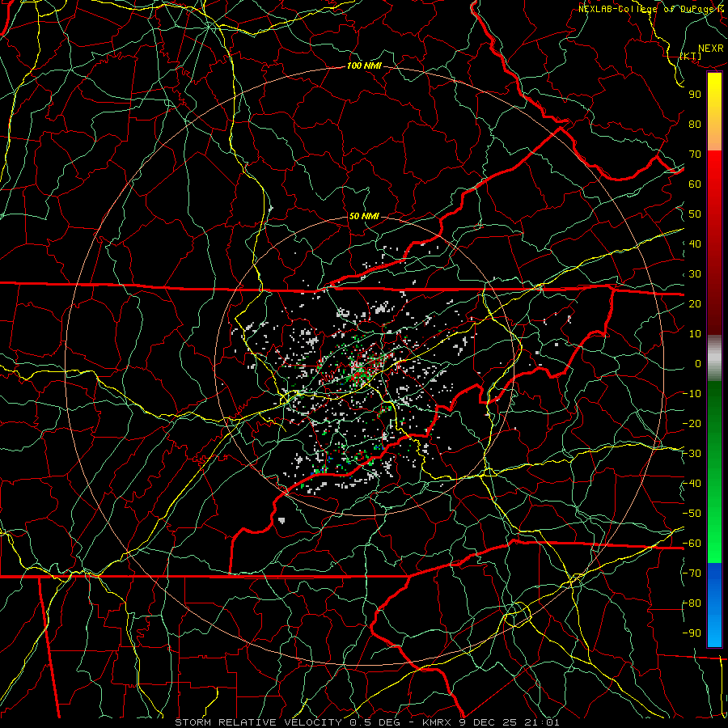Click the 100 NMI range ring label
The image size is (728, 728).
(x=364, y=66)
